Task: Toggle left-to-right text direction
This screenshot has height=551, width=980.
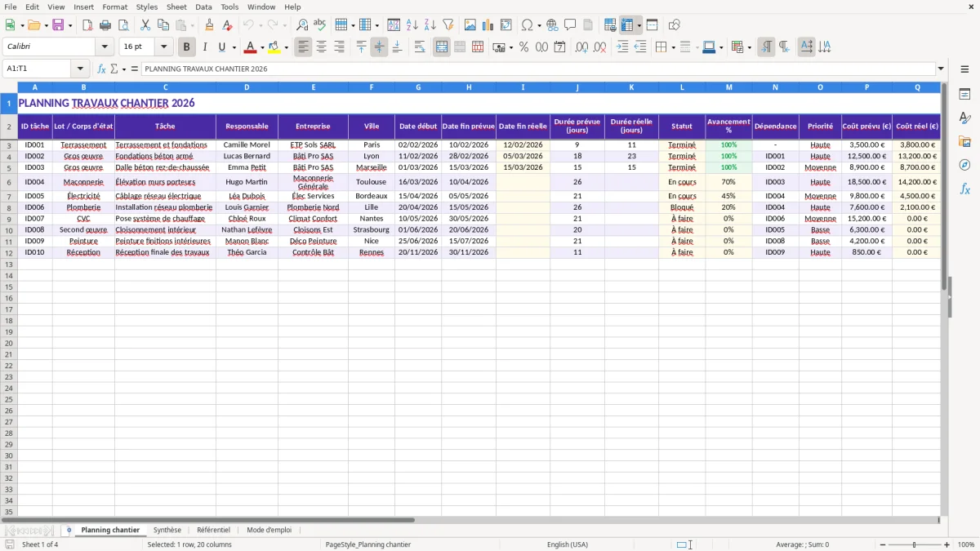Action: click(766, 47)
